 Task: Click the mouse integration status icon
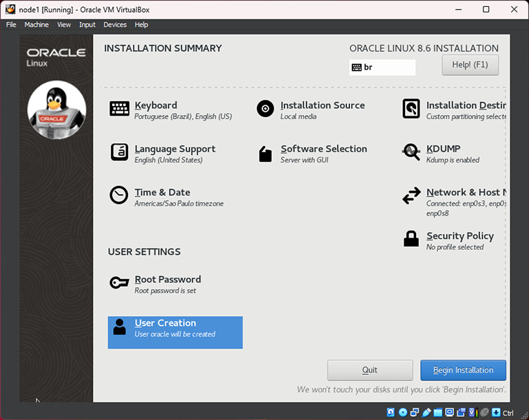[x=484, y=412]
